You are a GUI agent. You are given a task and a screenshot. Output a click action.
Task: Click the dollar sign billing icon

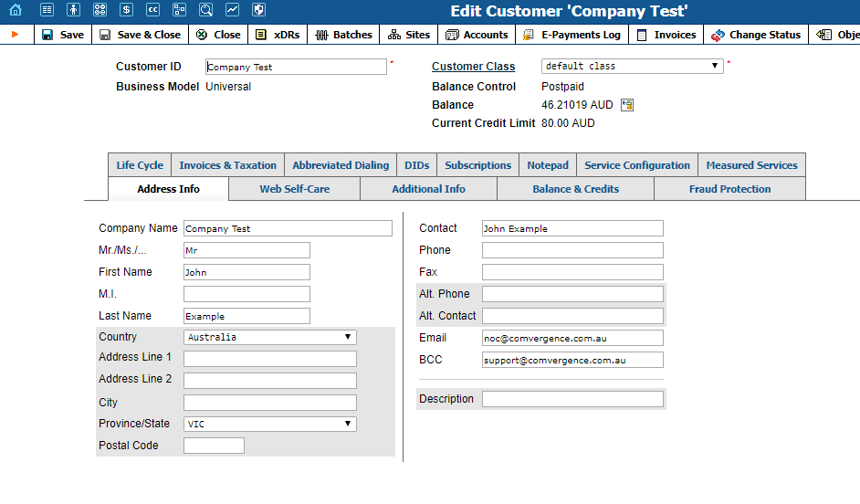(x=127, y=10)
